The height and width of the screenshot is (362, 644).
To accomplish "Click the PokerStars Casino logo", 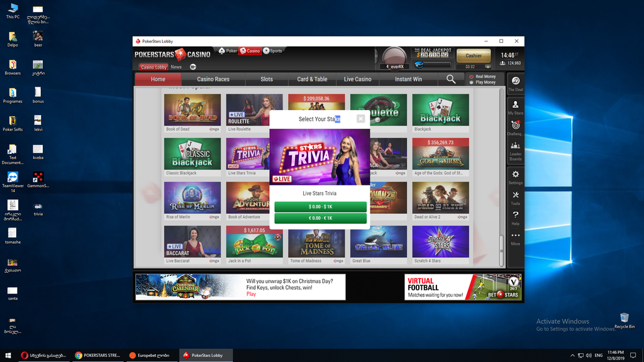I will (x=172, y=54).
